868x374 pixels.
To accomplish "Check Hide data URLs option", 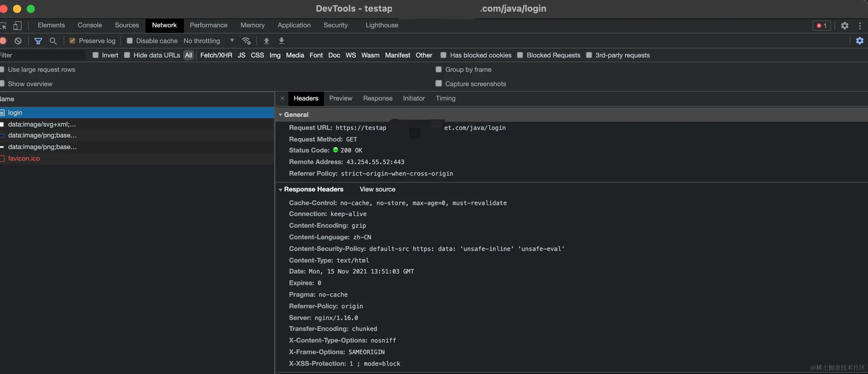I will (127, 55).
